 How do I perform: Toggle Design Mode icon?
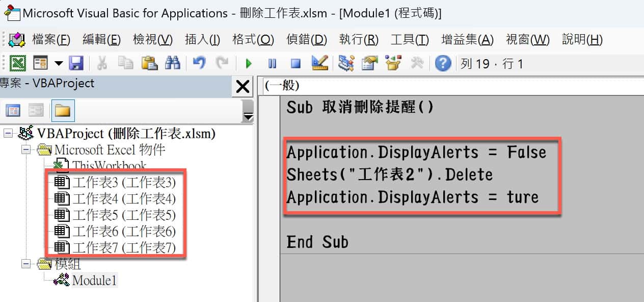tap(320, 63)
